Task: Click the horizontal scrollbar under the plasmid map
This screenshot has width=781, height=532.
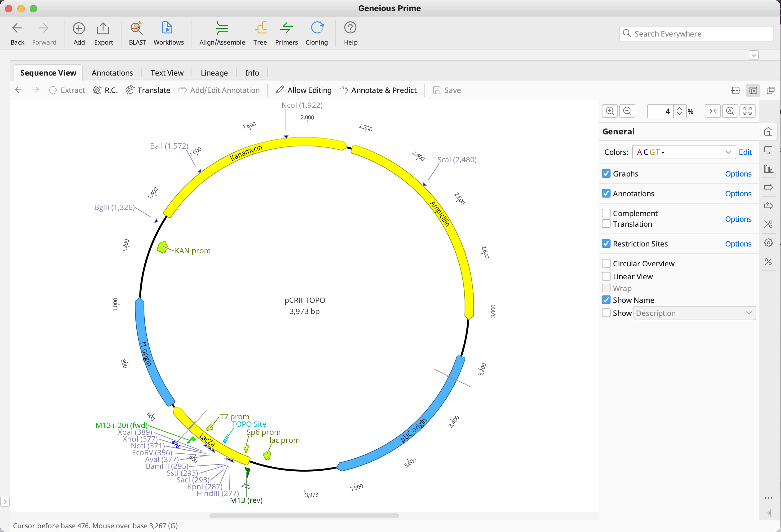Action: pyautogui.click(x=304, y=516)
